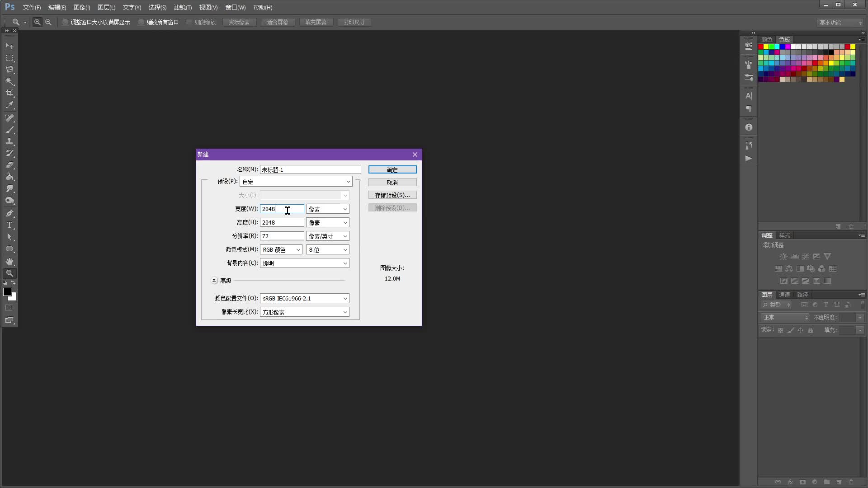The image size is (868, 488).
Task: Open the resolution unit 像素/英寸 dropdown
Action: pyautogui.click(x=328, y=236)
